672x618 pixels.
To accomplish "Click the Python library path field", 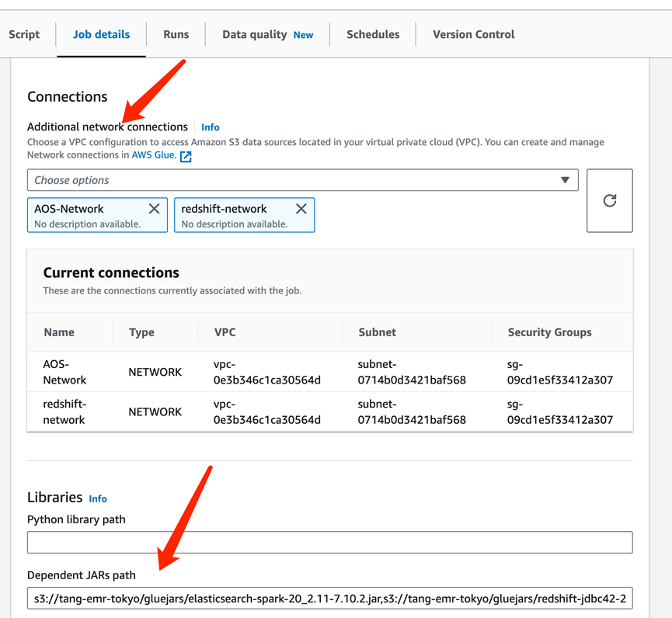I will click(x=329, y=542).
